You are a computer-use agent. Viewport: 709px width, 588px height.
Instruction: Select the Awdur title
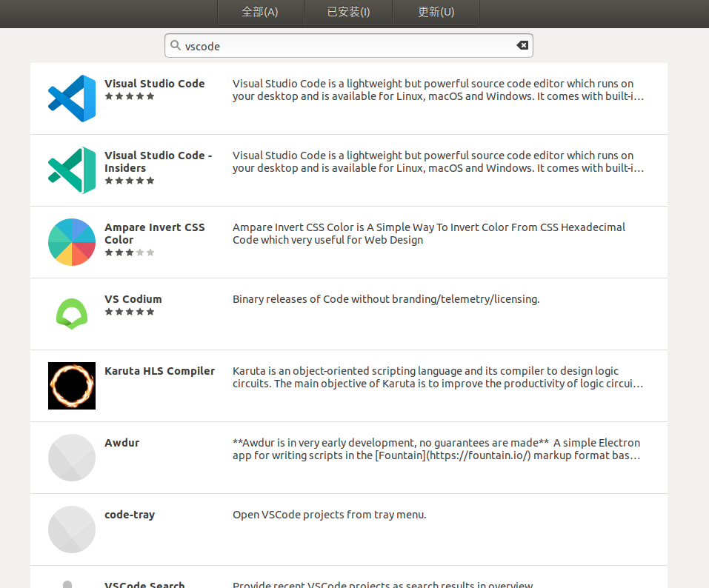[x=122, y=443]
